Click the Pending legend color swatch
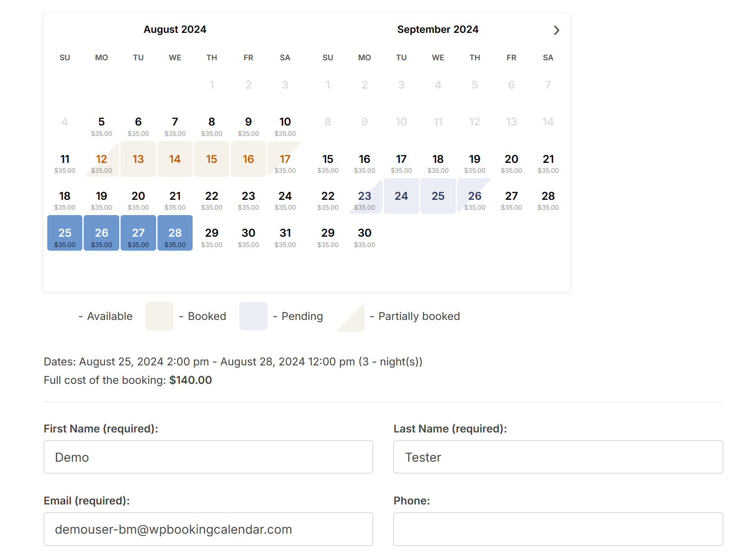 coord(253,316)
